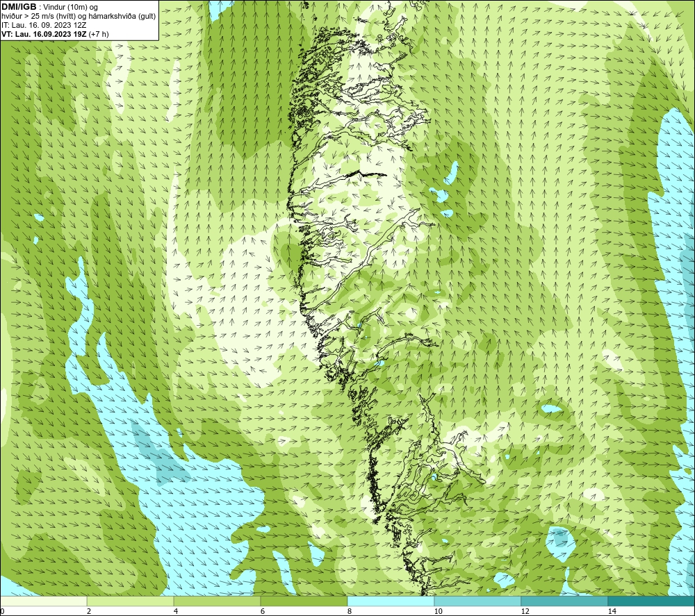Click the "8" scale label
The image size is (695, 616).
point(350,612)
